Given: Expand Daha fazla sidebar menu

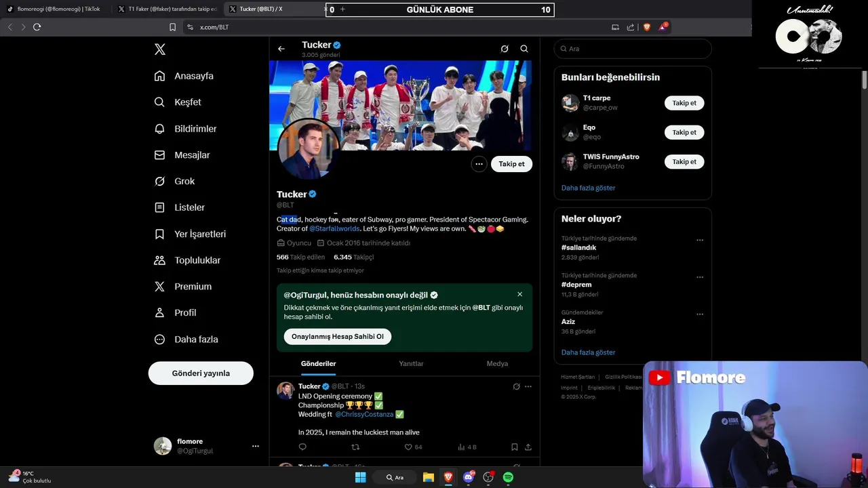Looking at the screenshot, I should coord(186,340).
